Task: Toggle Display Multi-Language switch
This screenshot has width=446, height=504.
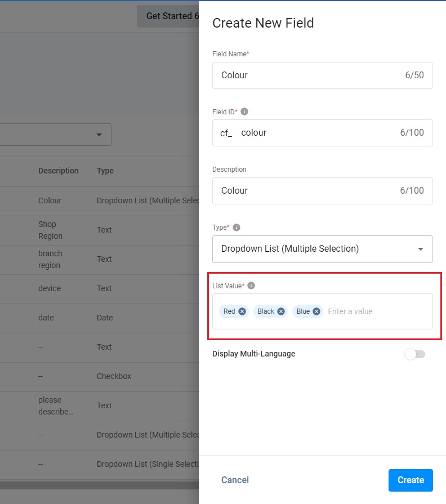Action: click(414, 354)
